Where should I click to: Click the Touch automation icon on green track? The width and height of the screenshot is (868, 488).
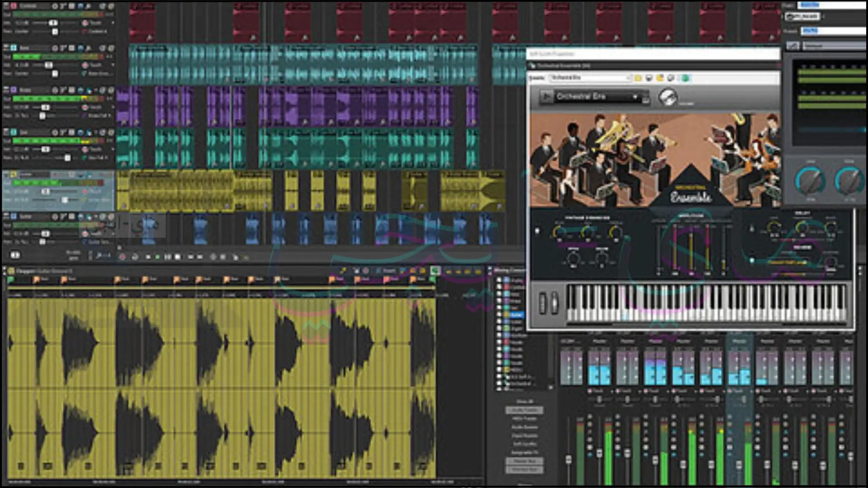pyautogui.click(x=85, y=149)
